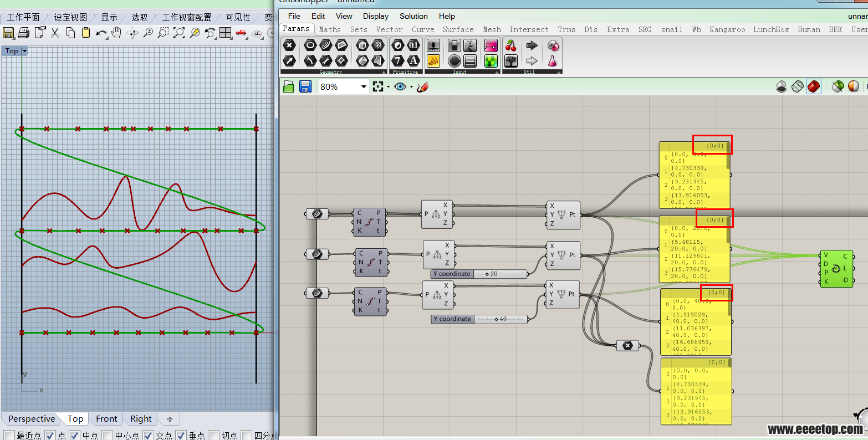
Task: Open the 工作平面 toolbar tab
Action: point(23,17)
